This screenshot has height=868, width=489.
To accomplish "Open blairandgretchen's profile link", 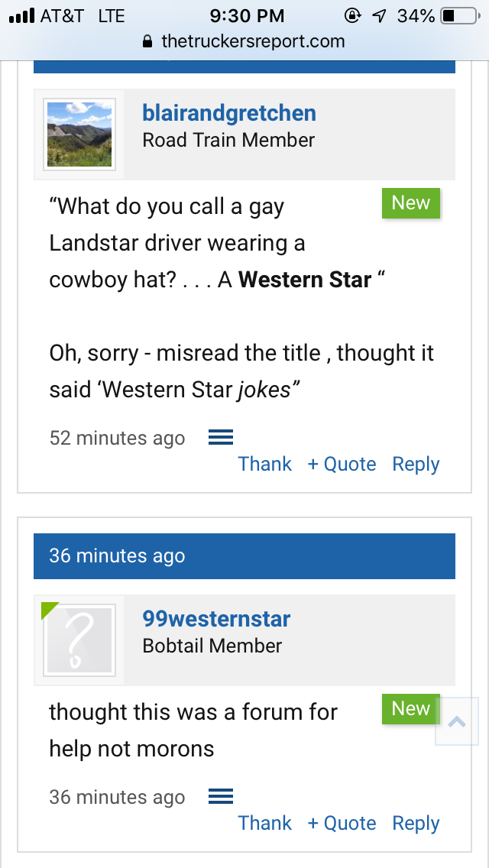I will pos(229,113).
